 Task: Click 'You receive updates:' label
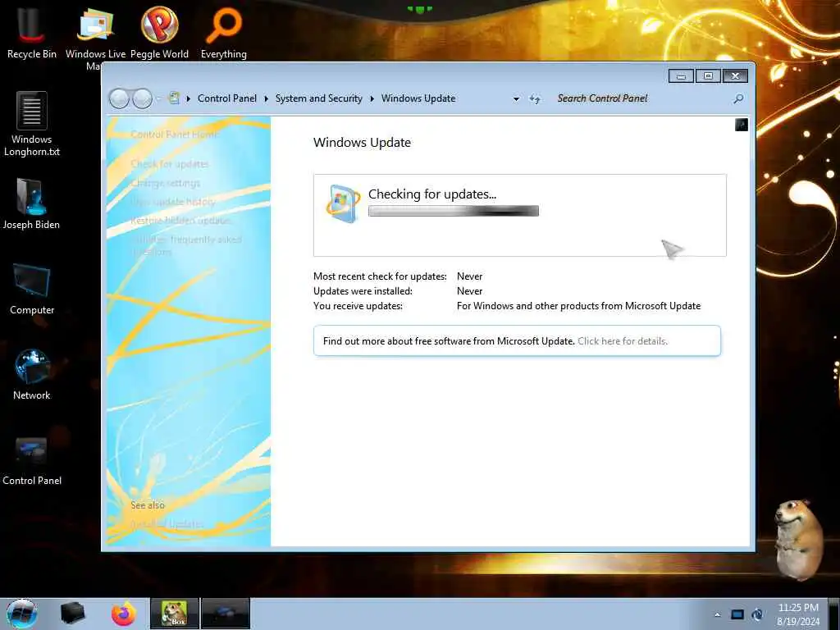[x=358, y=306]
